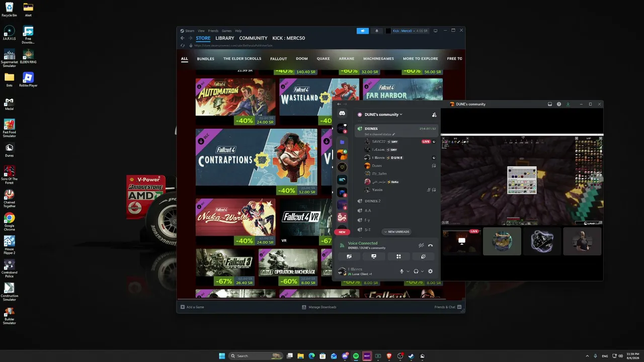The image size is (644, 362).
Task: Open Brave browser from taskbar
Action: (x=389, y=356)
